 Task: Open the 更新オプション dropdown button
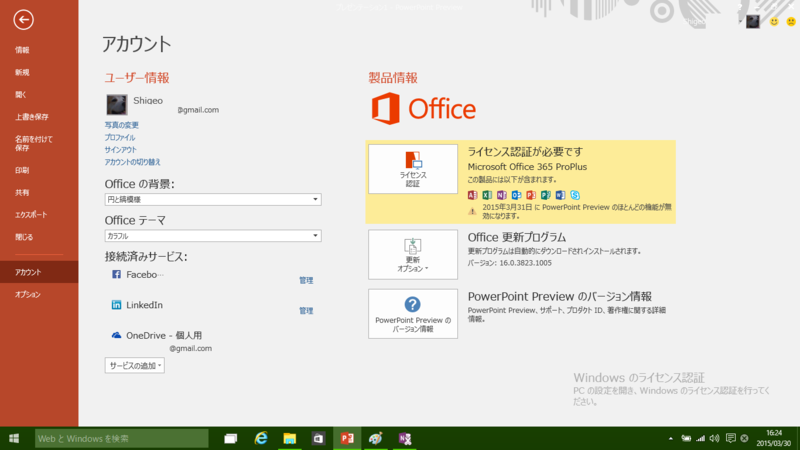pos(413,255)
